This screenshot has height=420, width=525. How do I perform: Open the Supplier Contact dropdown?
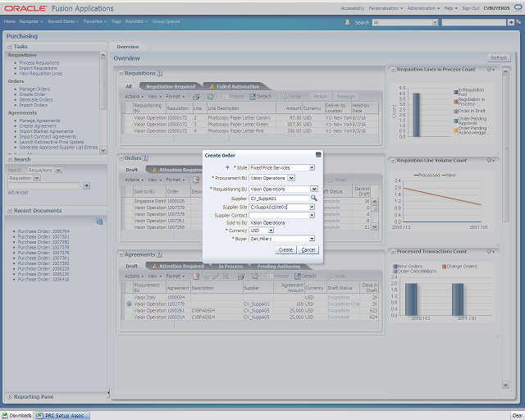[312, 216]
